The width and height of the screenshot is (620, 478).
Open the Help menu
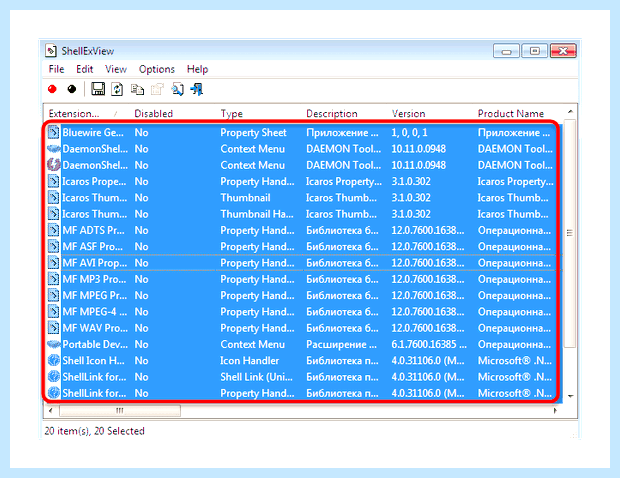pyautogui.click(x=197, y=69)
